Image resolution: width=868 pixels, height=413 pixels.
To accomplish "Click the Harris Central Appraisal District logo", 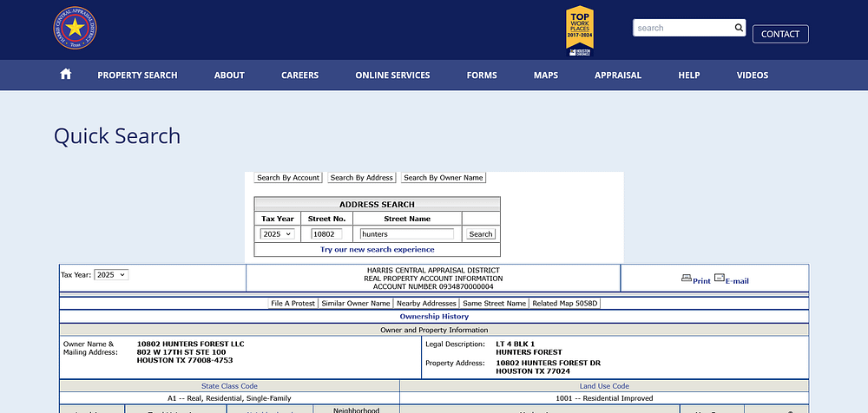I will pyautogui.click(x=75, y=28).
